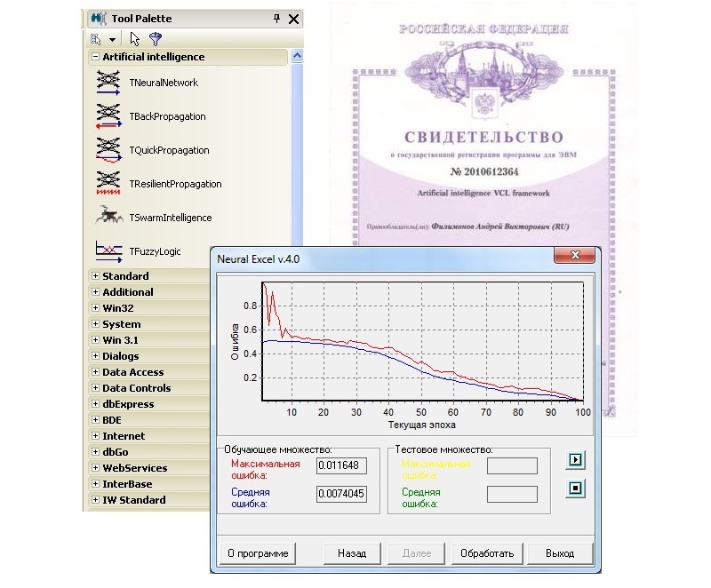Click the 'Тестовое множество:' group label
The image size is (711, 588).
click(443, 449)
